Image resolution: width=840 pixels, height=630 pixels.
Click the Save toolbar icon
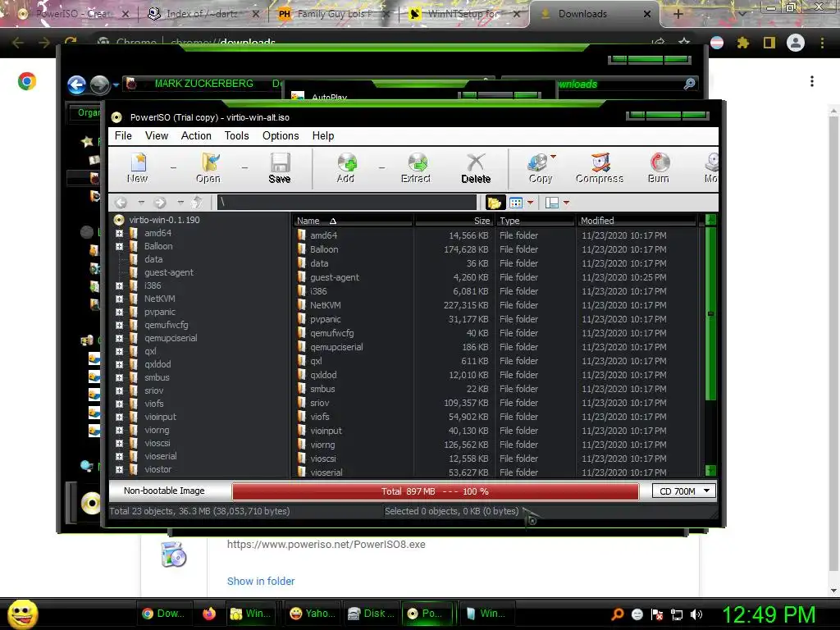(280, 167)
